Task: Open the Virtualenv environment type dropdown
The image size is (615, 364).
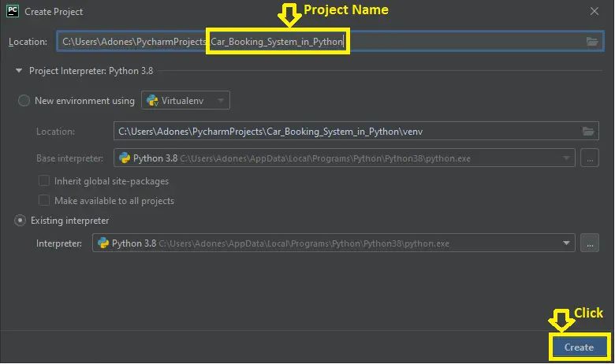Action: pos(185,100)
